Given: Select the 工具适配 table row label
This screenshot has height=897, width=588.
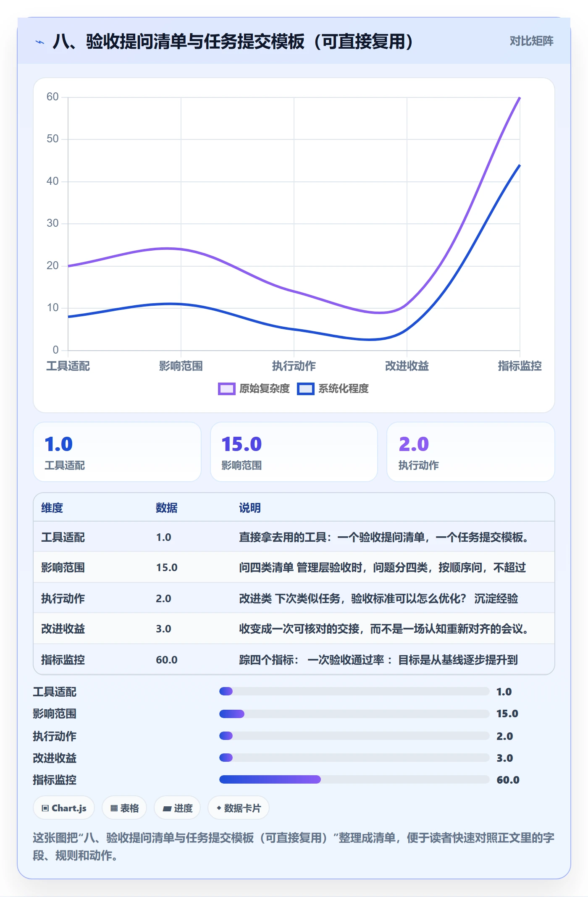Looking at the screenshot, I should pyautogui.click(x=63, y=538).
